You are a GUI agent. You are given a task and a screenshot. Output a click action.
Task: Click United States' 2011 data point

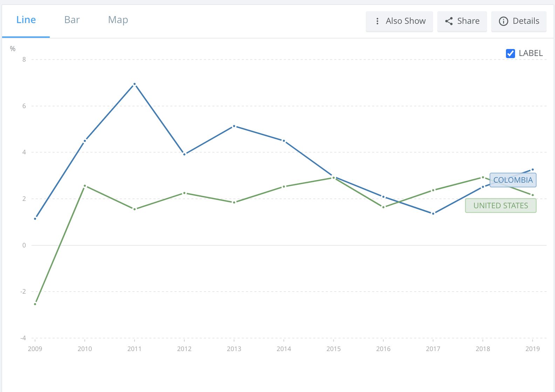tap(135, 209)
